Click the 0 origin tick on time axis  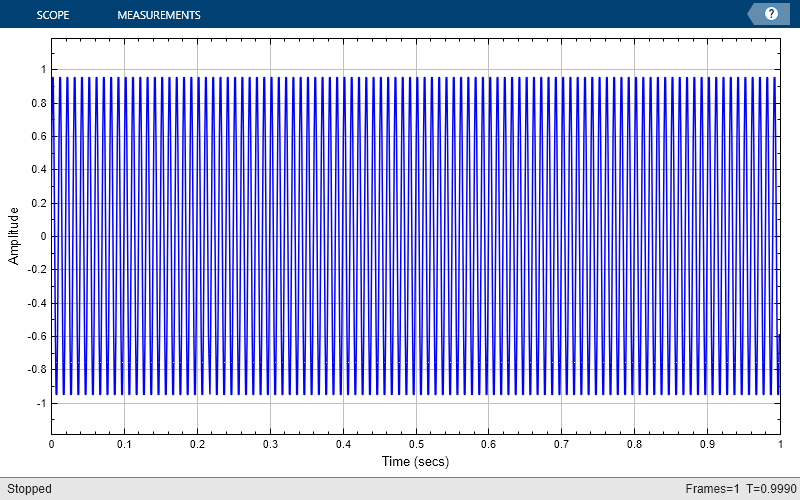tap(52, 444)
